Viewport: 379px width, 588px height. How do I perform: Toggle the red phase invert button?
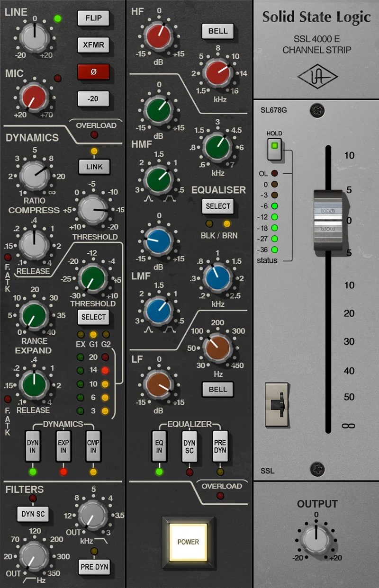click(93, 72)
